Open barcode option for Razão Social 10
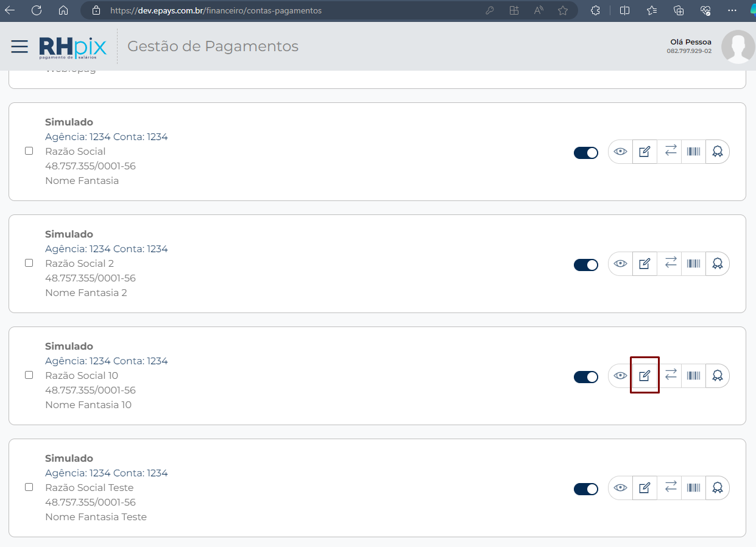756x547 pixels. tap(693, 376)
